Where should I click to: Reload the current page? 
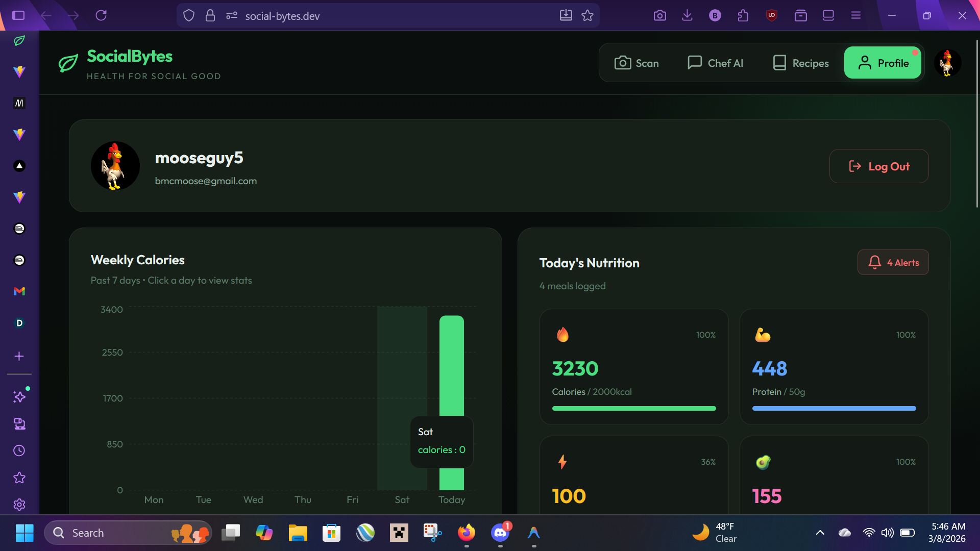[x=101, y=15]
